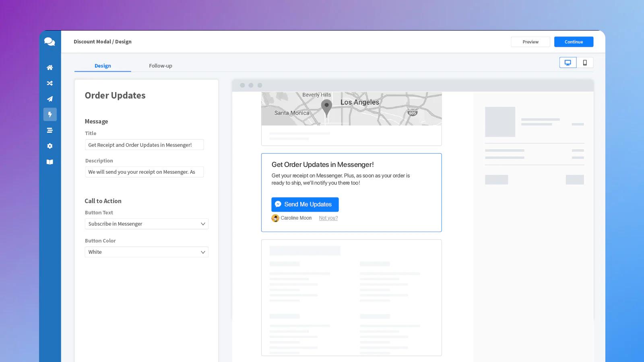
Task: Open the book documentation icon
Action: 50,162
